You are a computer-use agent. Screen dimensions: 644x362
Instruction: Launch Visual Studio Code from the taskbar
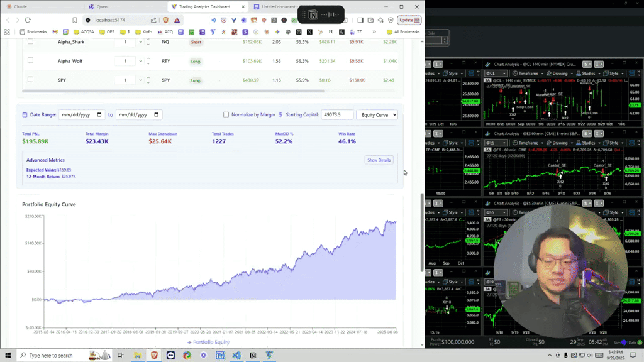pos(236,356)
